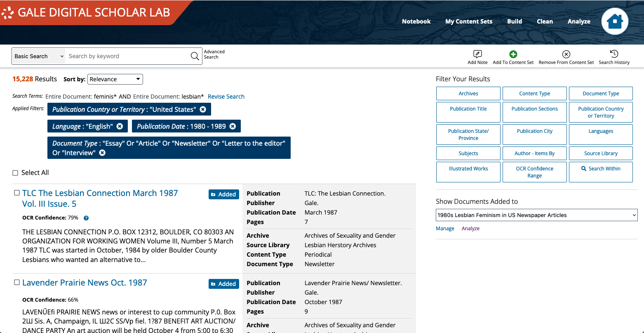
Task: Click the search magnifier icon
Action: pyautogui.click(x=195, y=56)
